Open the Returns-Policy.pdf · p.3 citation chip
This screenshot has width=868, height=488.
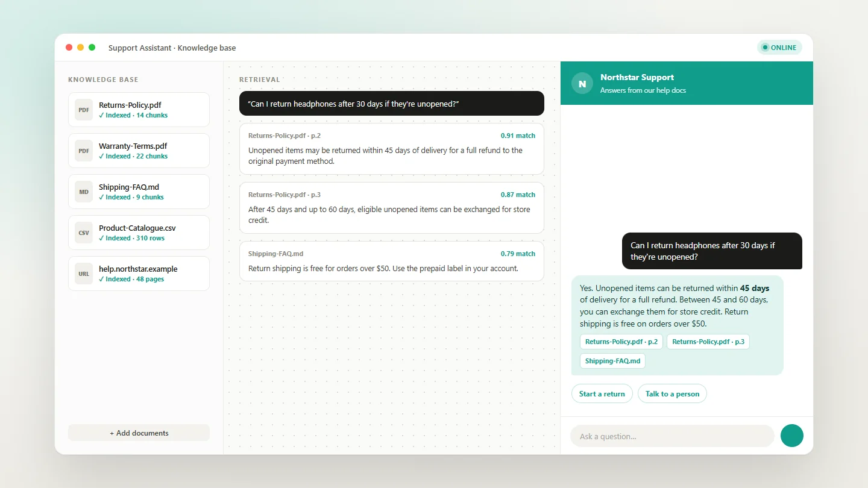708,342
